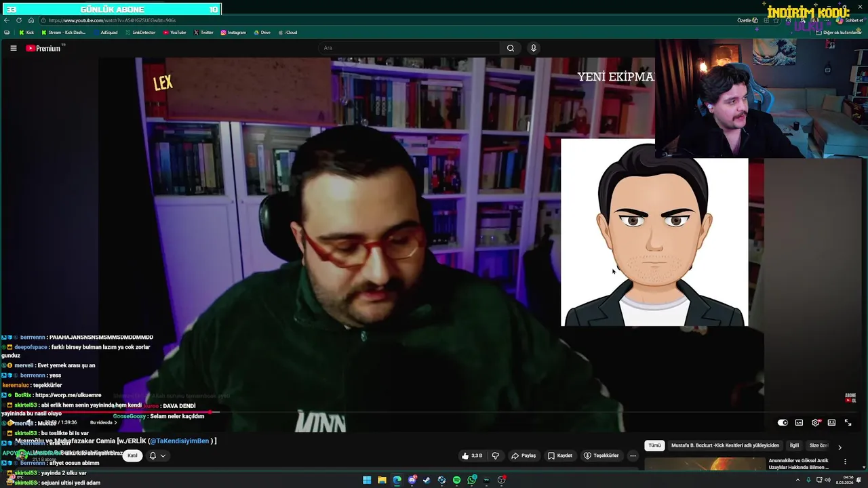
Task: Open the notification bell dropdown
Action: pos(157,455)
